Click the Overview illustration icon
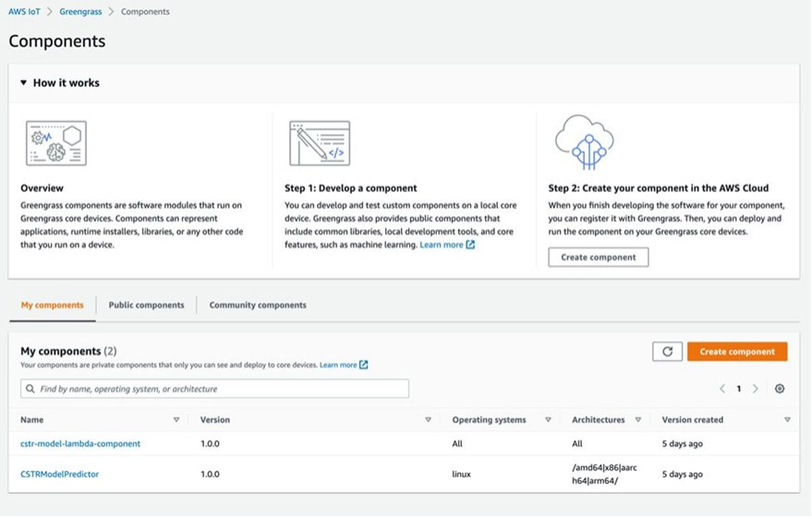The height and width of the screenshot is (517, 812). [x=56, y=143]
